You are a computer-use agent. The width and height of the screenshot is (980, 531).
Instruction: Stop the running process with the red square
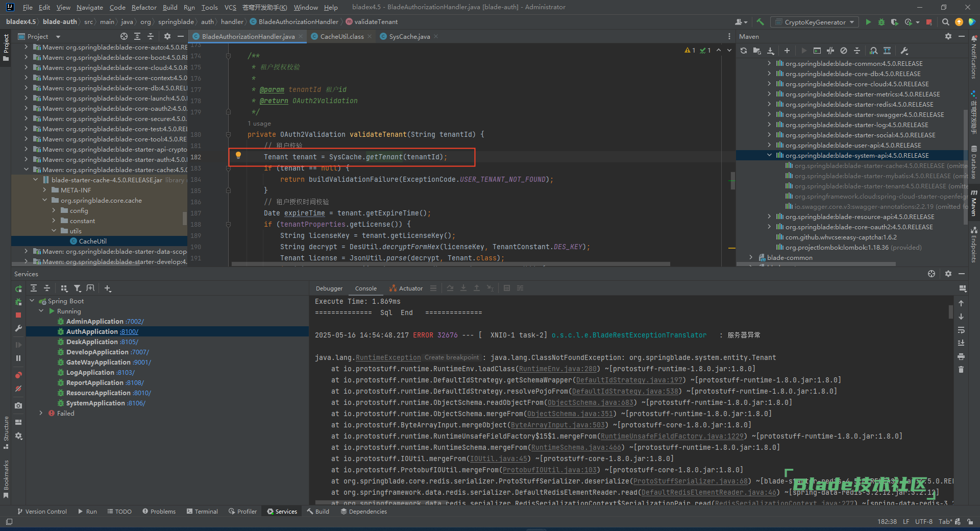coord(929,22)
